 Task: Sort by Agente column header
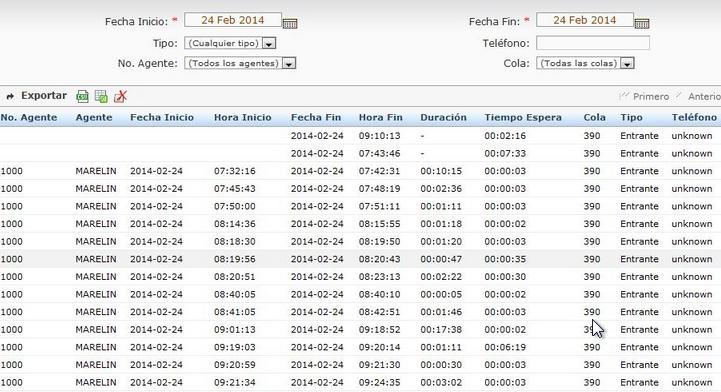pos(94,118)
